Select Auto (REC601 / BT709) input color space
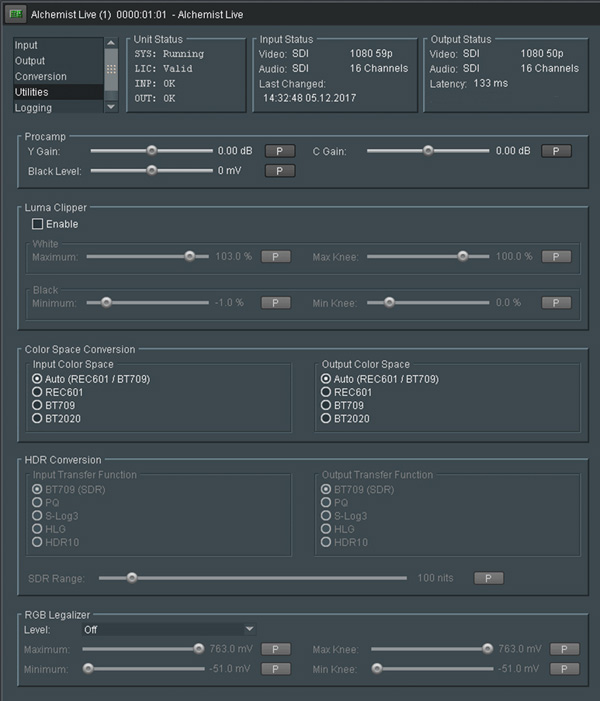Viewport: 600px width, 701px height. pos(91,379)
